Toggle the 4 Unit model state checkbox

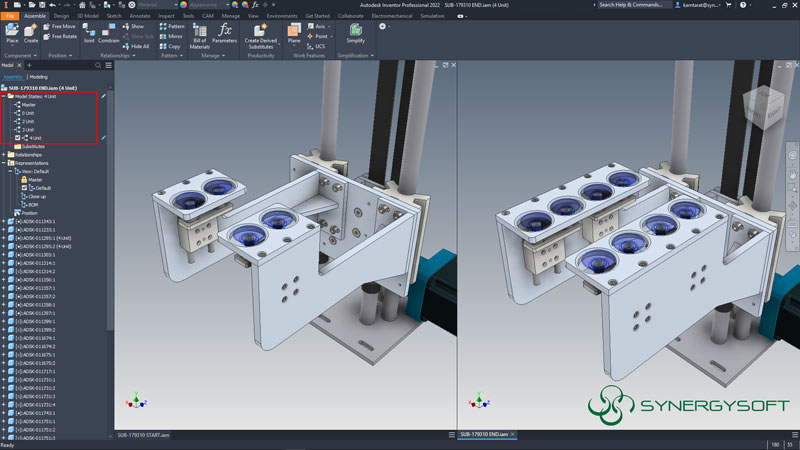(18, 138)
